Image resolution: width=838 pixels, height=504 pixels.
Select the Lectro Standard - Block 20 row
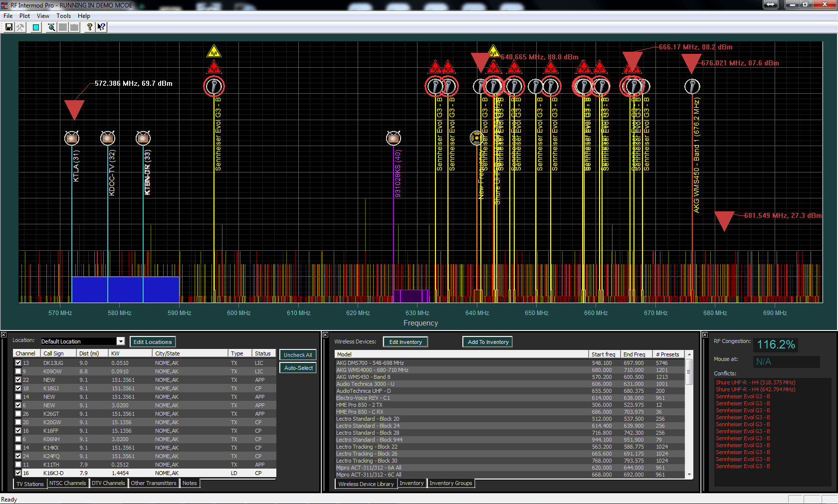510,419
